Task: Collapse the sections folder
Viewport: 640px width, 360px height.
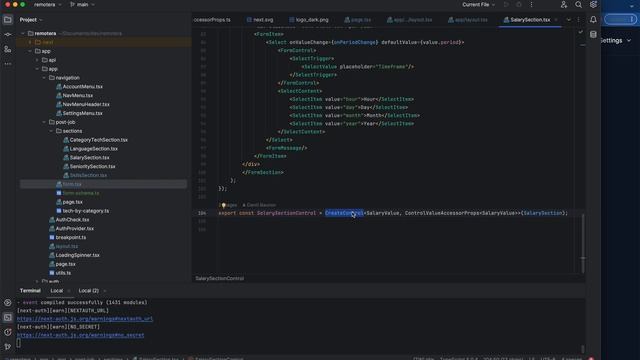Action: pos(51,131)
